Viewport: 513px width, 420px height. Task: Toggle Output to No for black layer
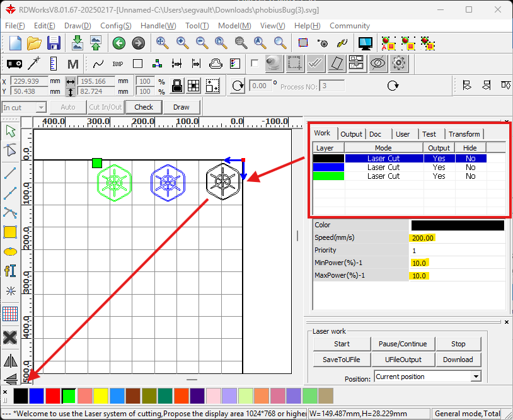(x=439, y=158)
